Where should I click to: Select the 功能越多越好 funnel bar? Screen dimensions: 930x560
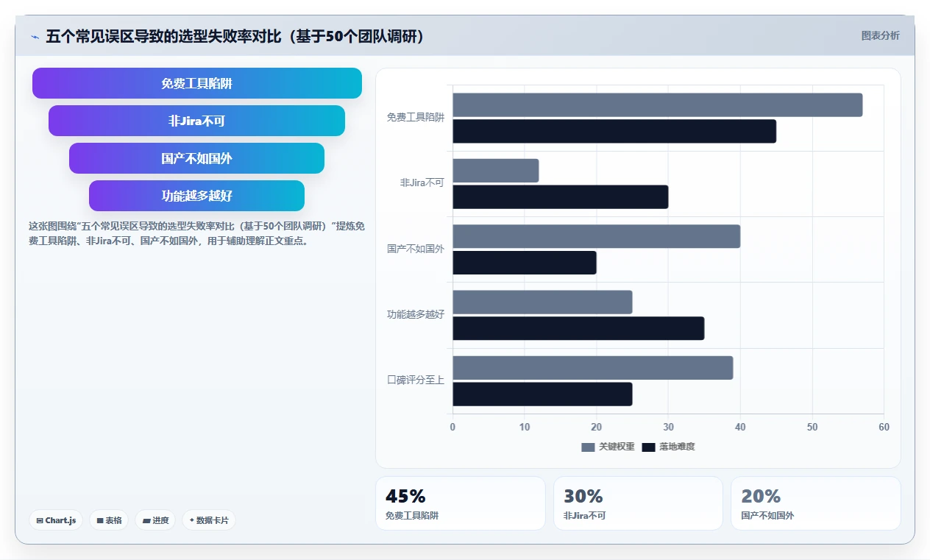click(197, 196)
